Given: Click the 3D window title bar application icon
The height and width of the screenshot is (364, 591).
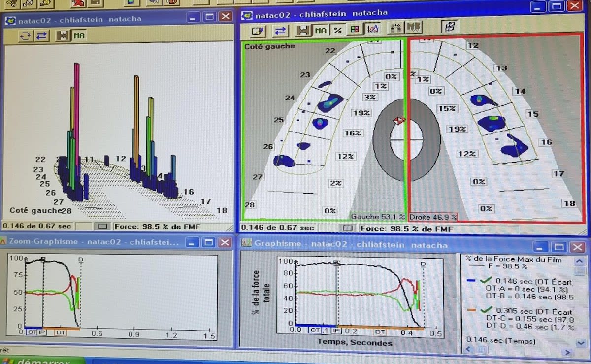Looking at the screenshot, I should point(10,20).
